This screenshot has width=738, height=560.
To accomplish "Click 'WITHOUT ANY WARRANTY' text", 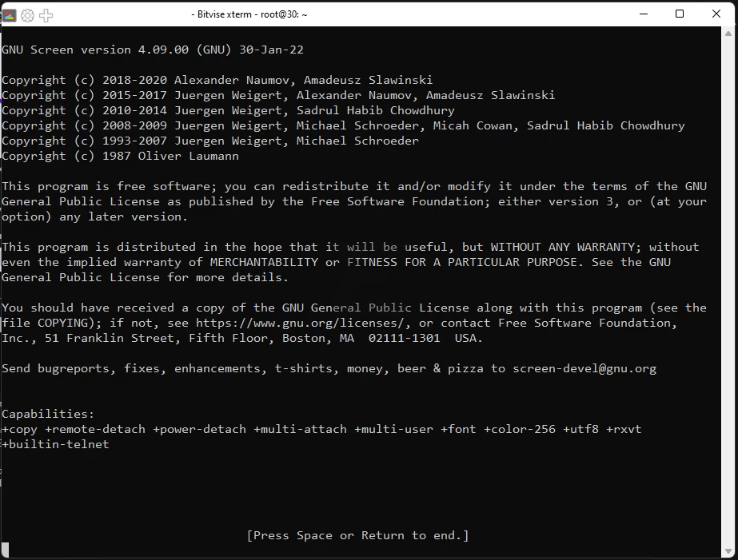I will point(563,248).
